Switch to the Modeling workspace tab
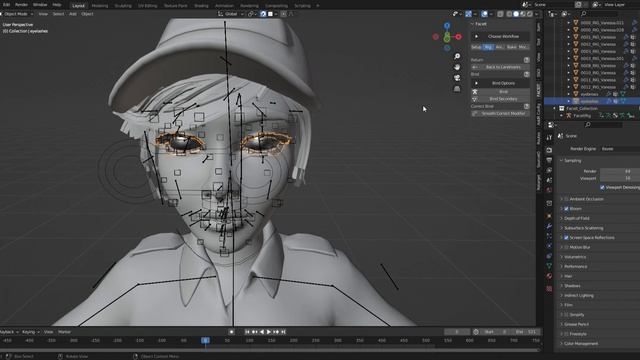Screen dimensions: 640x360 [x=100, y=6]
